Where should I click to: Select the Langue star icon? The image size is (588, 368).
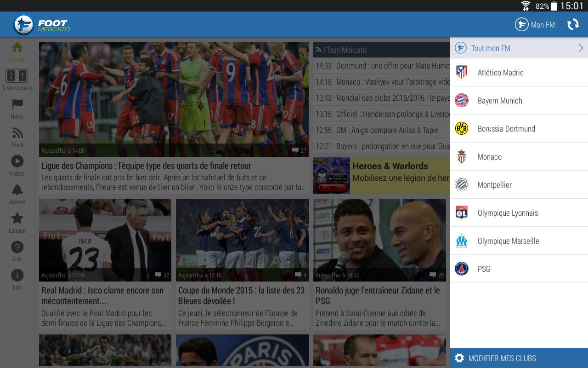coord(17,218)
